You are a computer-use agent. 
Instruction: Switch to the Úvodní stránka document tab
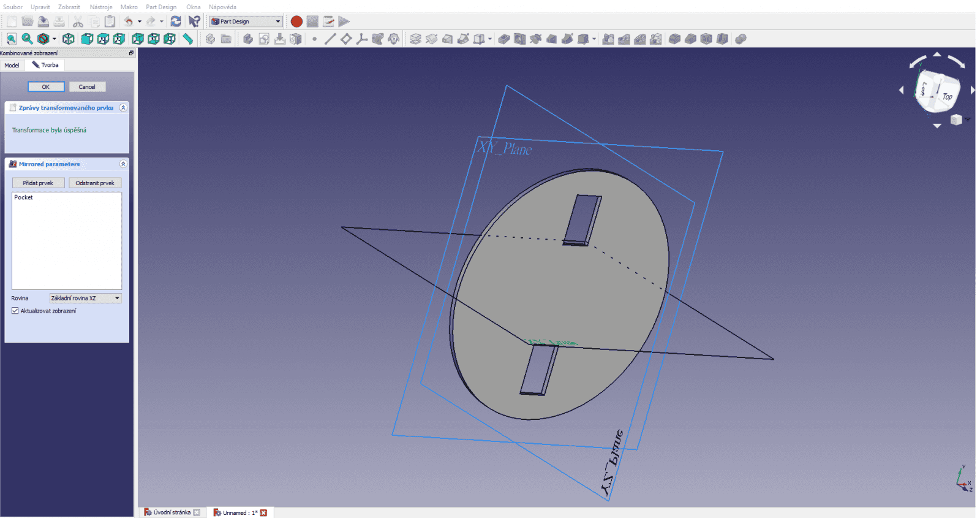tap(171, 512)
